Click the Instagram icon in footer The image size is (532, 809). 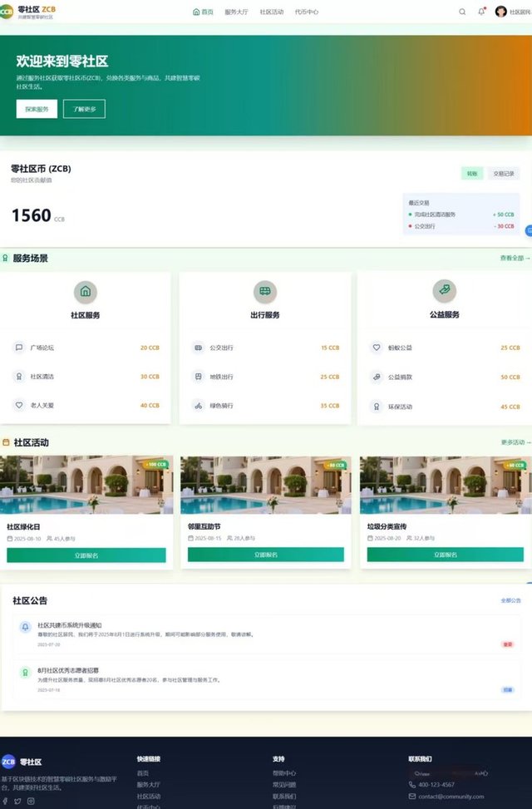31,802
